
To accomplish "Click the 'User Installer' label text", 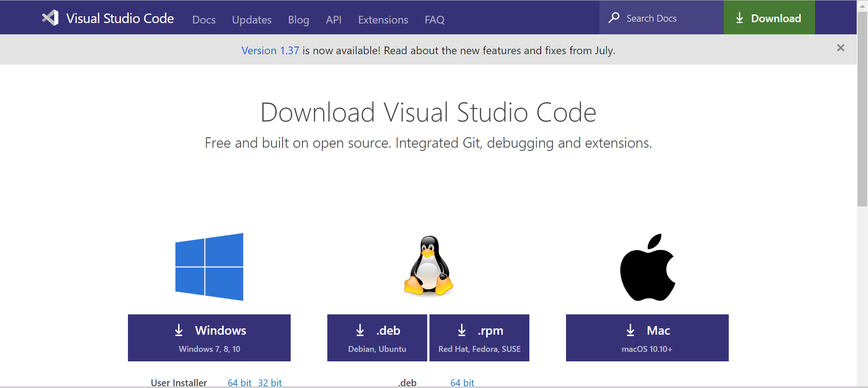I will 179,383.
